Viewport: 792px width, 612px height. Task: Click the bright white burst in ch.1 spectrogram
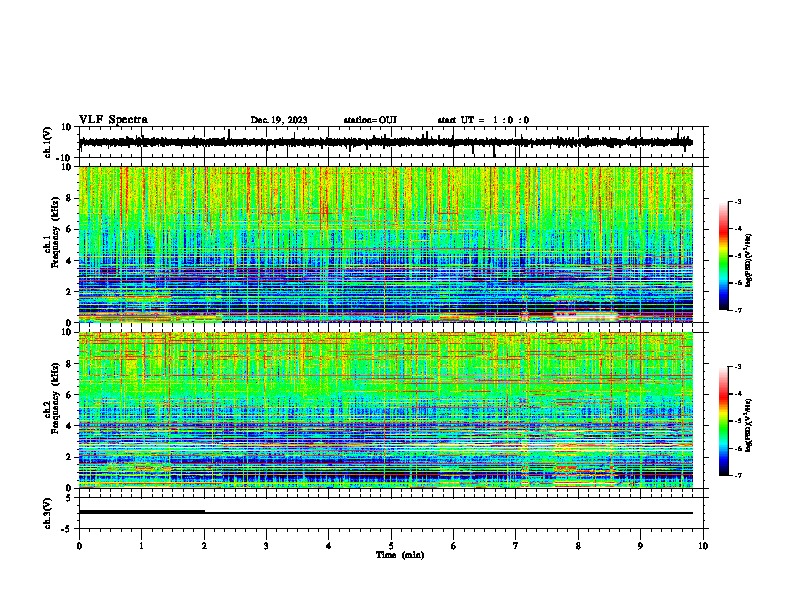[586, 317]
